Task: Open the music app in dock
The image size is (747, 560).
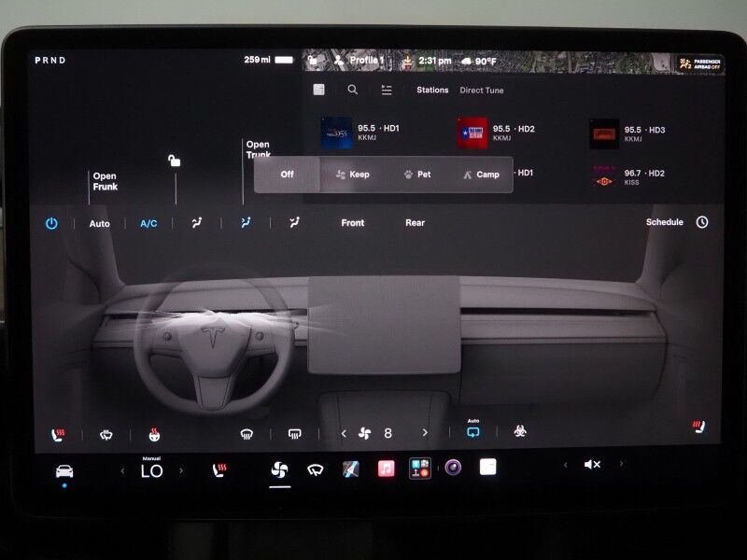Action: tap(386, 469)
